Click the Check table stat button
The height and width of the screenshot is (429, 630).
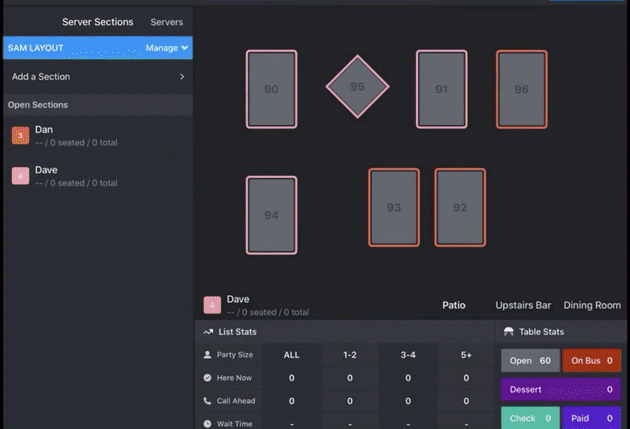(530, 418)
